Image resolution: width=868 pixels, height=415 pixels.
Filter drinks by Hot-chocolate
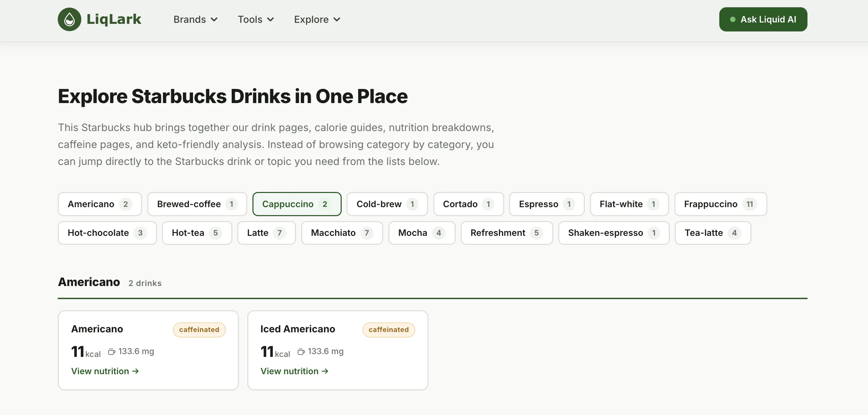click(x=107, y=233)
